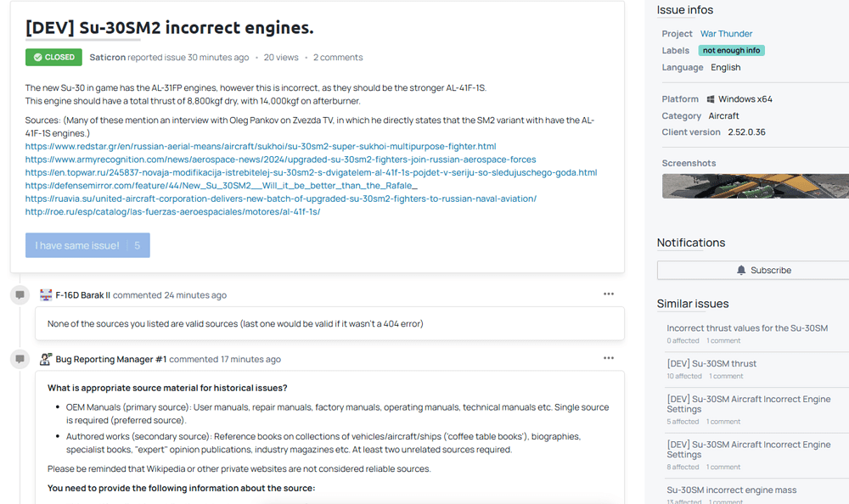
Task: Open the armyrecognition.com source link
Action: click(280, 160)
